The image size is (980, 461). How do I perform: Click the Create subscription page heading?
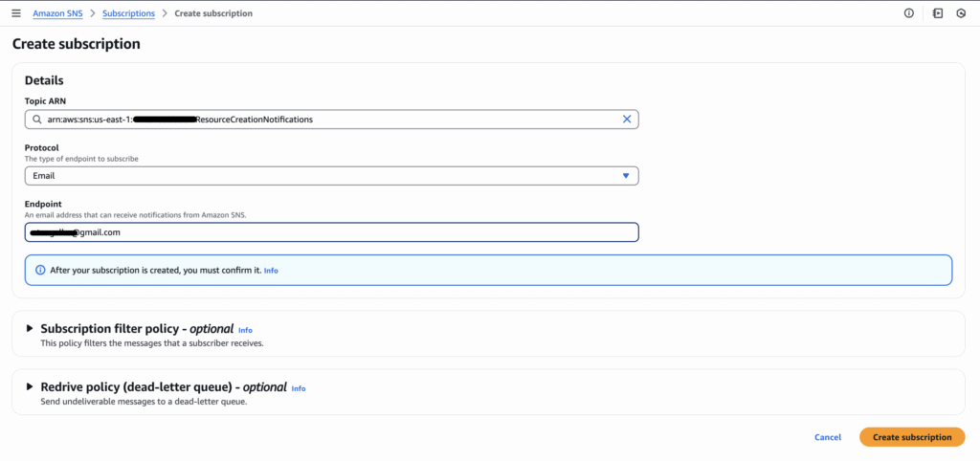[77, 44]
